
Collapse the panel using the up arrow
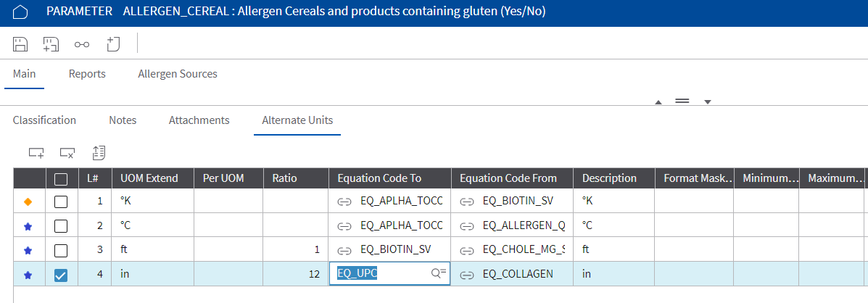(658, 102)
